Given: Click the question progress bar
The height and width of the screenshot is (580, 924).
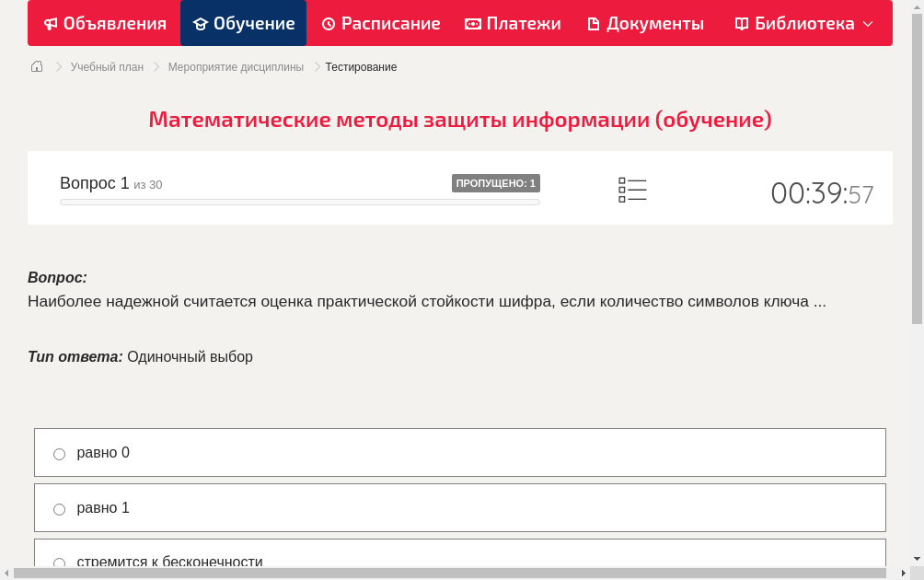Looking at the screenshot, I should point(299,202).
